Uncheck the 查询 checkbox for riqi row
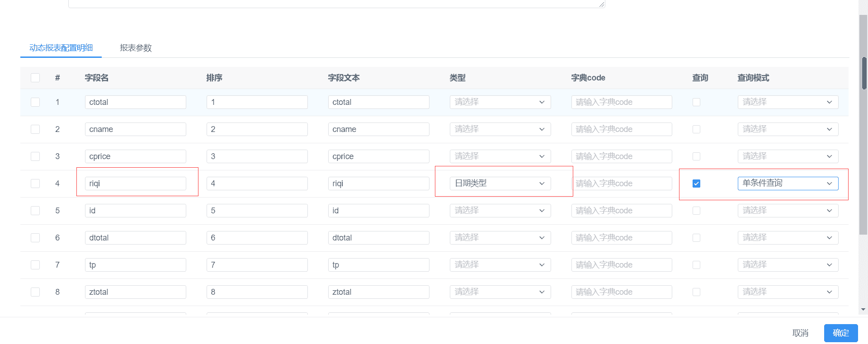 [x=696, y=184]
